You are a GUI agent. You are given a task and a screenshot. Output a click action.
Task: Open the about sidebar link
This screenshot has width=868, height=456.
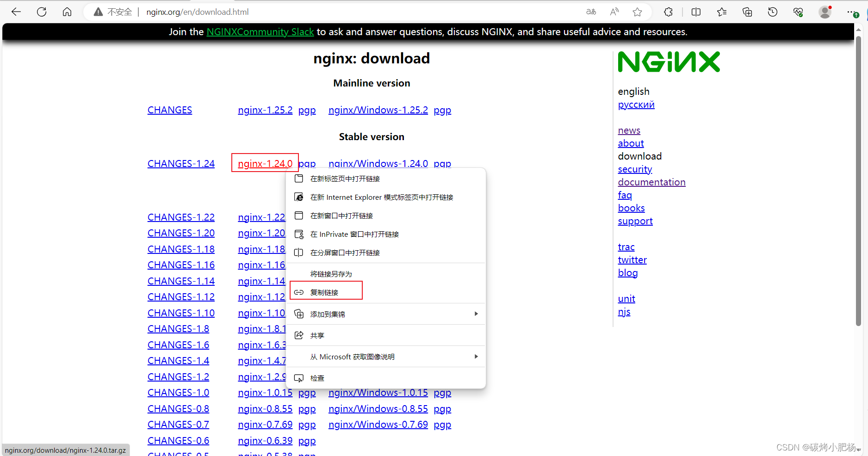point(631,143)
